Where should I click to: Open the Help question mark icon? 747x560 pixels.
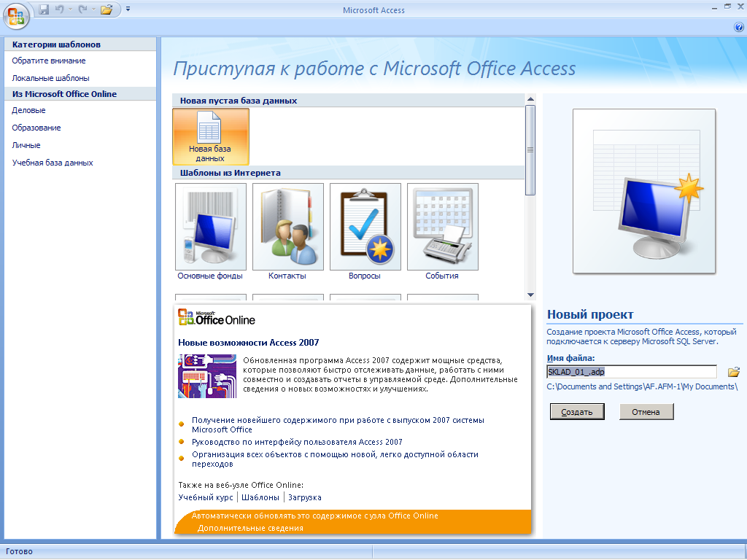[739, 27]
